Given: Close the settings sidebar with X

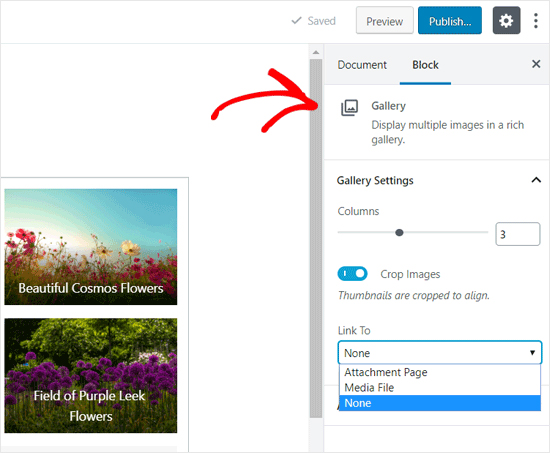Looking at the screenshot, I should [x=536, y=64].
